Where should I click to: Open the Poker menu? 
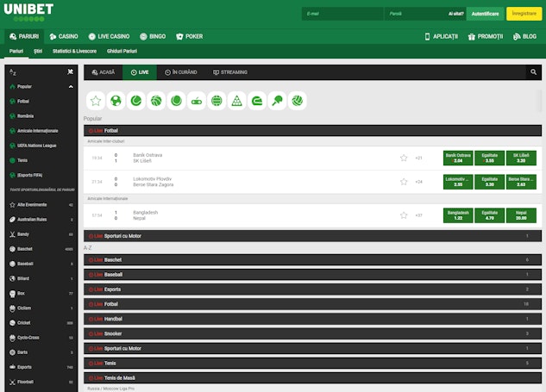[190, 36]
